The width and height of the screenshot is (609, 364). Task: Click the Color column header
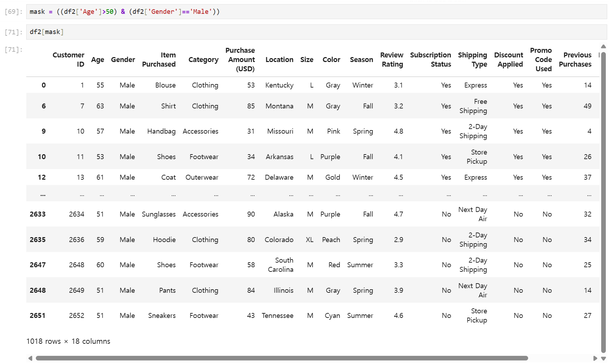click(331, 60)
